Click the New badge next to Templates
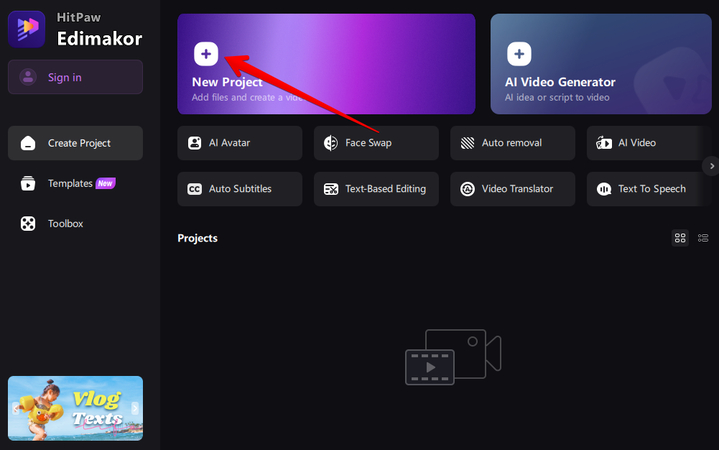719x450 pixels. pyautogui.click(x=105, y=183)
